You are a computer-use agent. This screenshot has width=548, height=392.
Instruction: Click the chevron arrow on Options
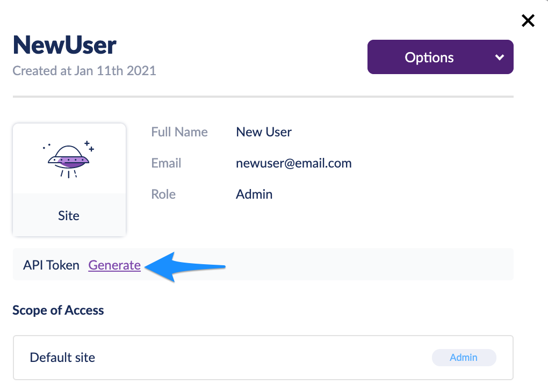[500, 57]
